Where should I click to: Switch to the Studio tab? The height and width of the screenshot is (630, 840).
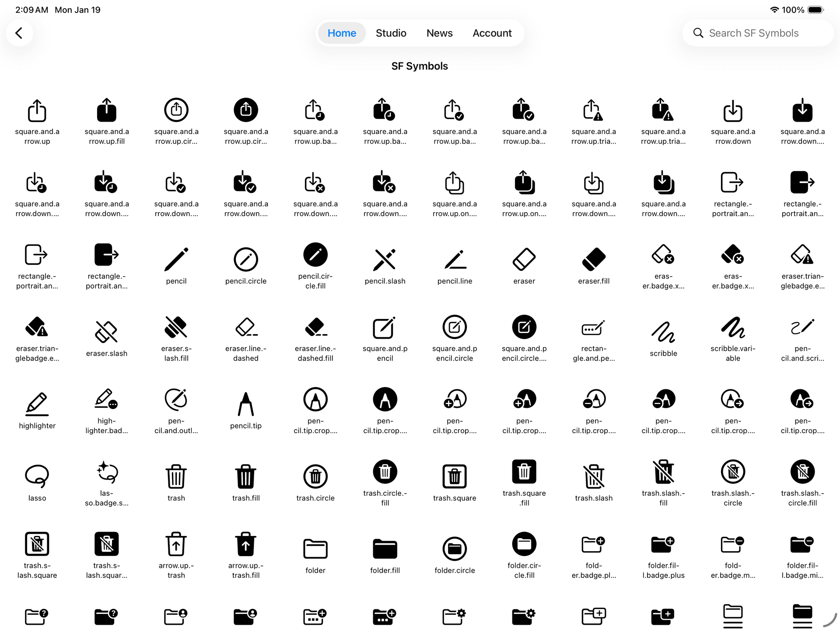pos(391,33)
